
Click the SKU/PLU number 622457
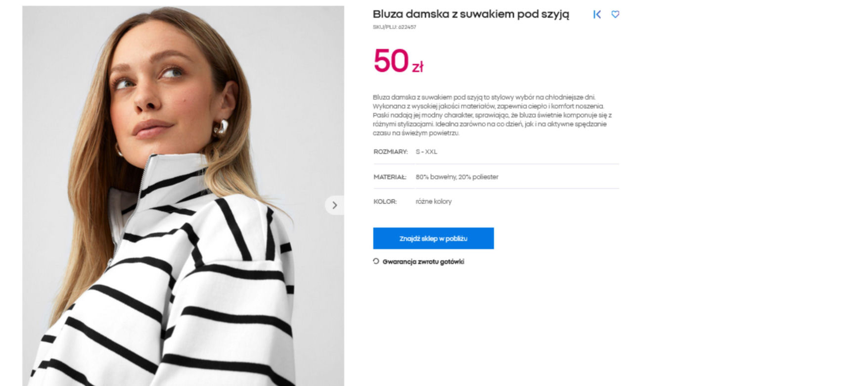(407, 27)
